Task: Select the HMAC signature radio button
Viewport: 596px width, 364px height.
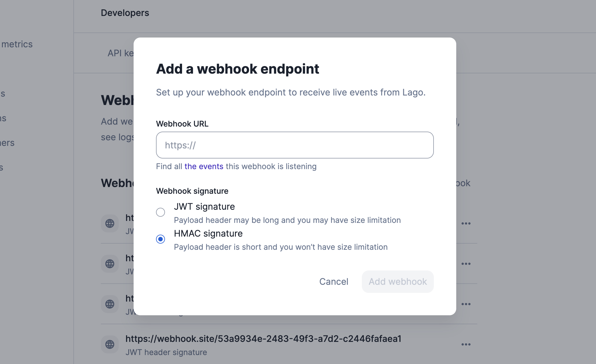Action: (160, 239)
